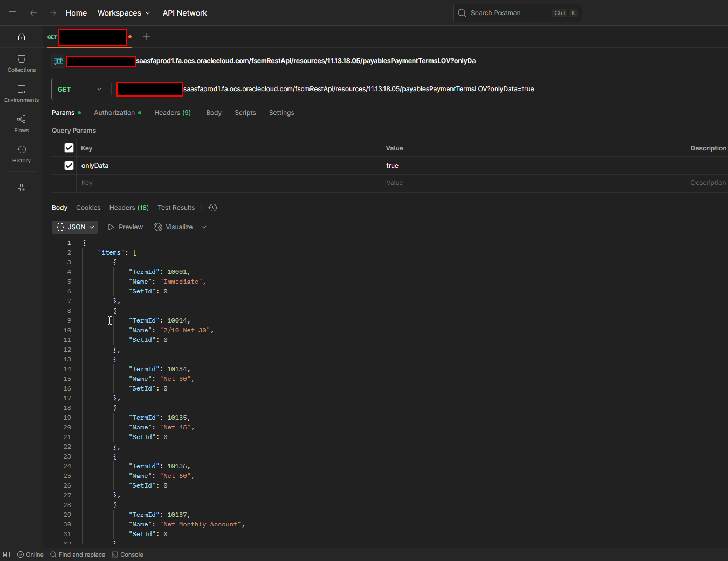Viewport: 728px width, 561px height.
Task: Click the empty Value parameter field
Action: click(x=533, y=183)
